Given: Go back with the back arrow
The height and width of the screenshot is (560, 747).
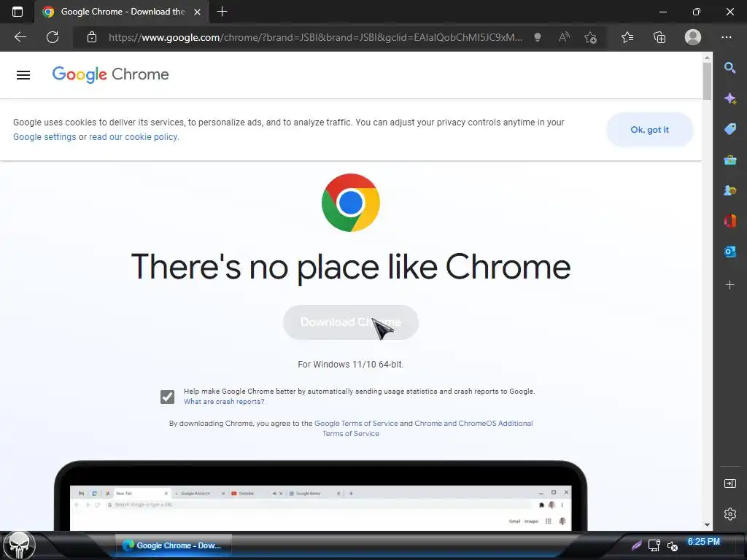Looking at the screenshot, I should [20, 37].
